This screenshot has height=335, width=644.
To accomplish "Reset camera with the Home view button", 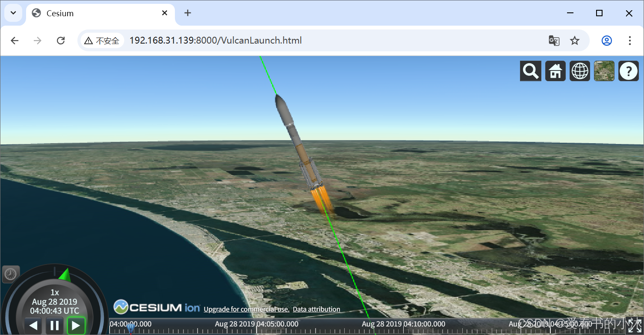I will 555,71.
